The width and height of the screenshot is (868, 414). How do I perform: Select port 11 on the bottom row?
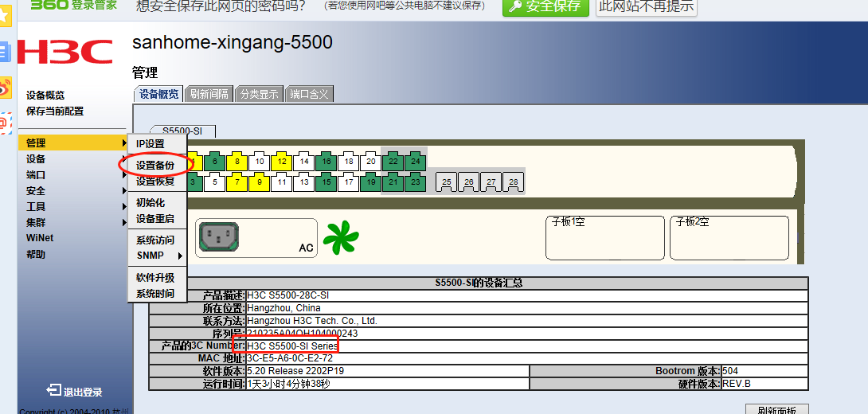[281, 182]
